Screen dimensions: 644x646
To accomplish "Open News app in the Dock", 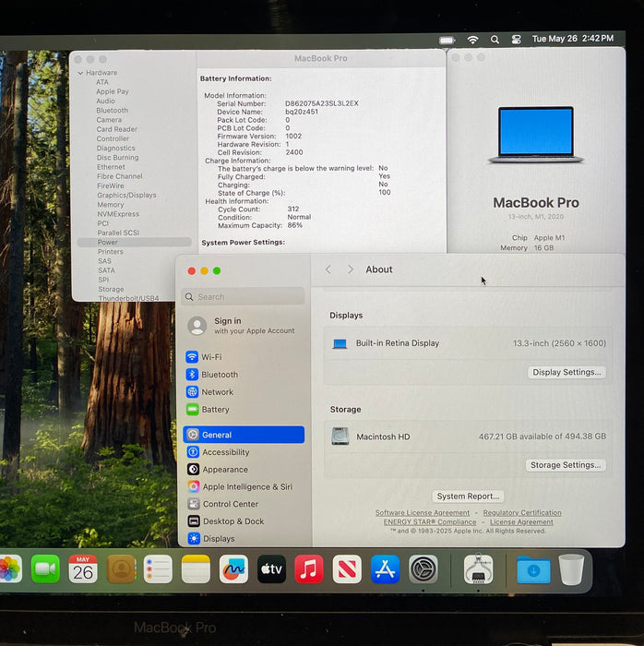I will point(347,569).
